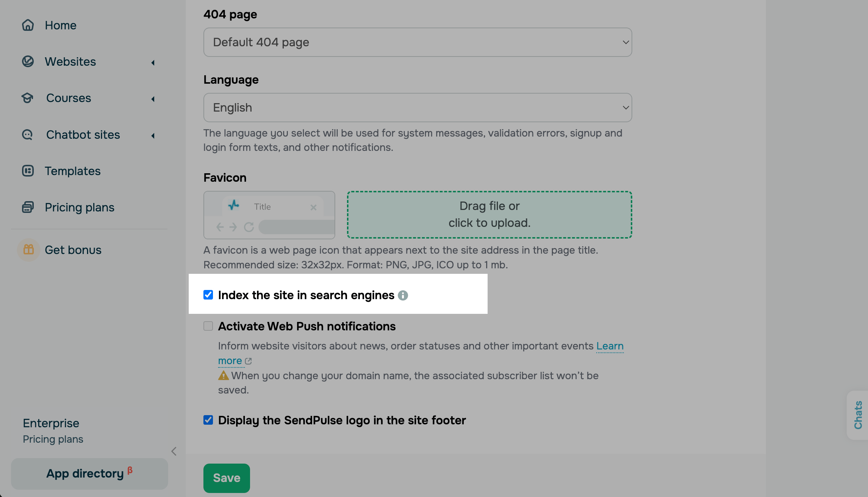Screen dimensions: 868x497
Task: Expand the Websites submenu arrow
Action: (x=153, y=63)
